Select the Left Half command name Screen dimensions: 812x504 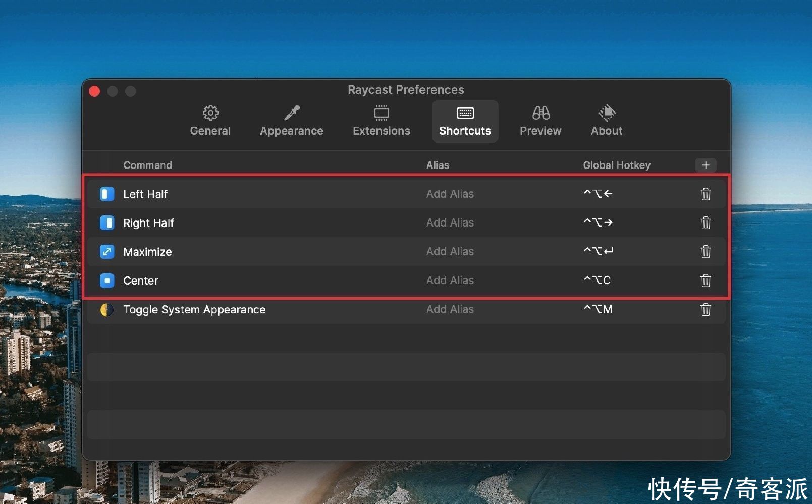click(145, 194)
